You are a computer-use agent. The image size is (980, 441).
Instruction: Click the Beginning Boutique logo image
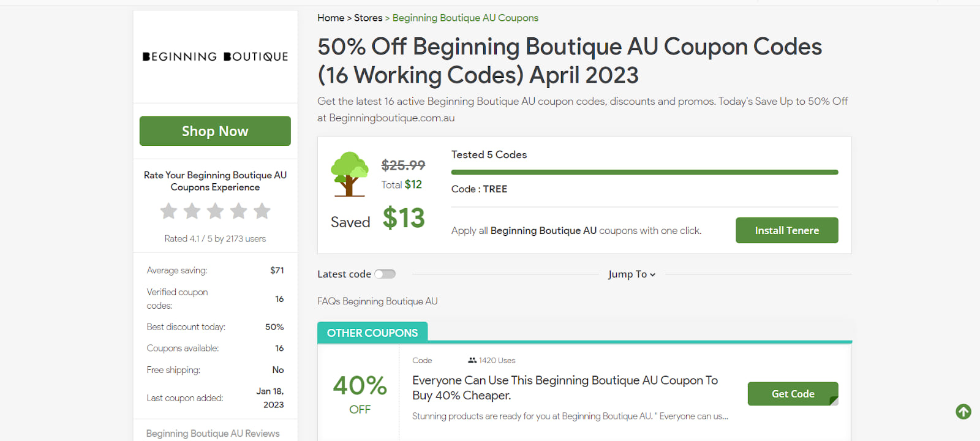point(215,56)
